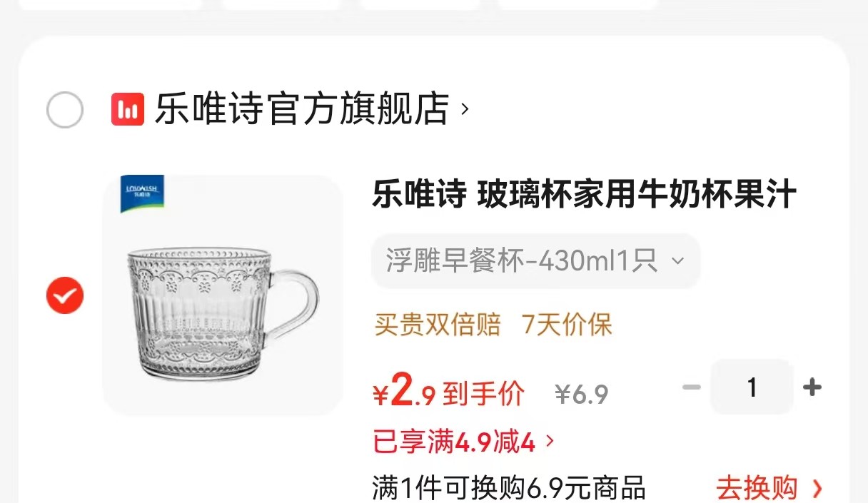Uncheck the selected glass cup item

65,295
